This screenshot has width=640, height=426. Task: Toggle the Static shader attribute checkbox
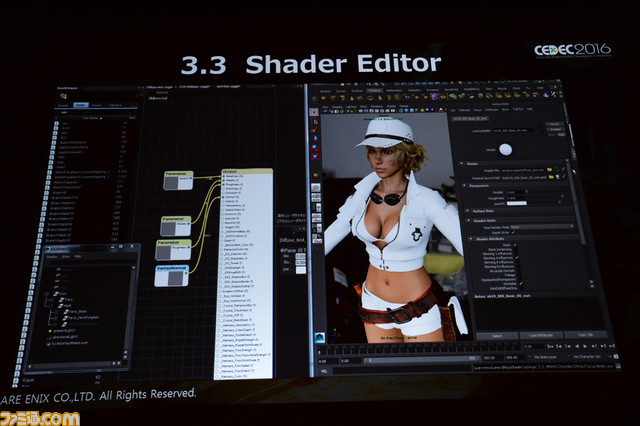pyautogui.click(x=515, y=245)
